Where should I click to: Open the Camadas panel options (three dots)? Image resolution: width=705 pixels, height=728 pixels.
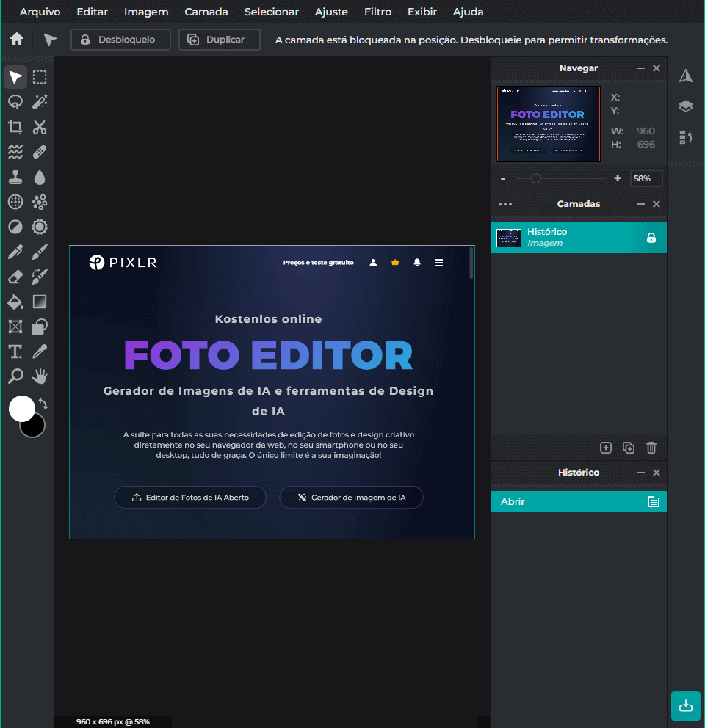point(505,204)
